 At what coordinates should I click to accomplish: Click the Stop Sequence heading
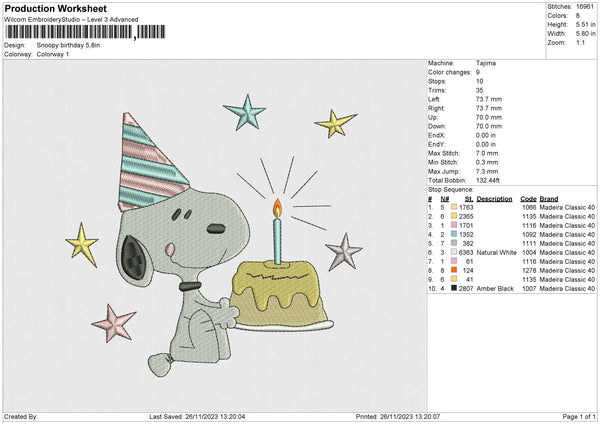point(451,190)
